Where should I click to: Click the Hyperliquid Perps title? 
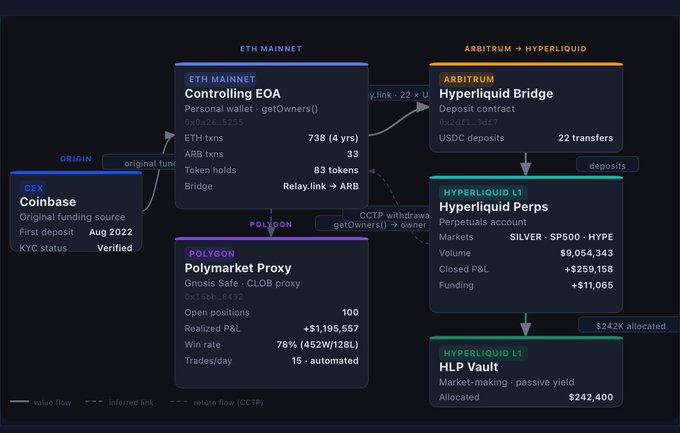click(494, 207)
